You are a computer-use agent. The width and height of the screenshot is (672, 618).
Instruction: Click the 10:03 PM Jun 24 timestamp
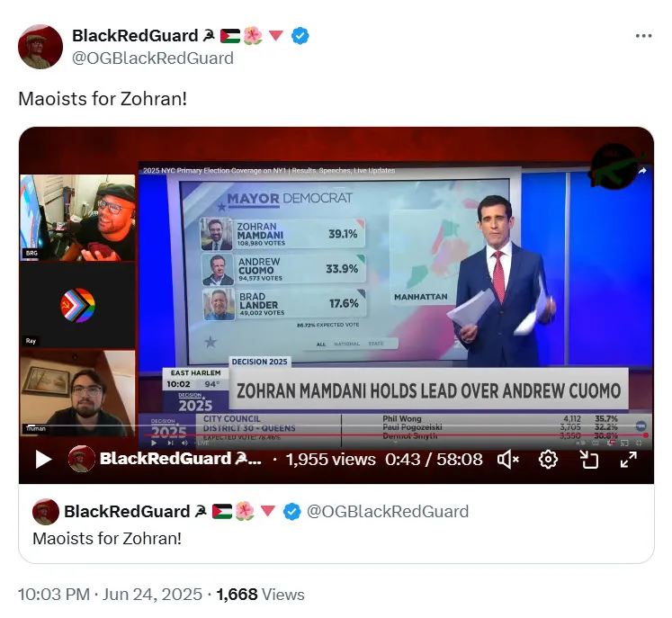tap(110, 595)
